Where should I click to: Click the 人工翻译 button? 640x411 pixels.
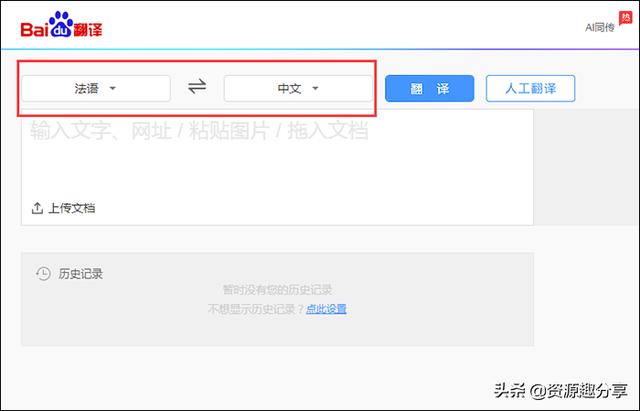click(530, 88)
